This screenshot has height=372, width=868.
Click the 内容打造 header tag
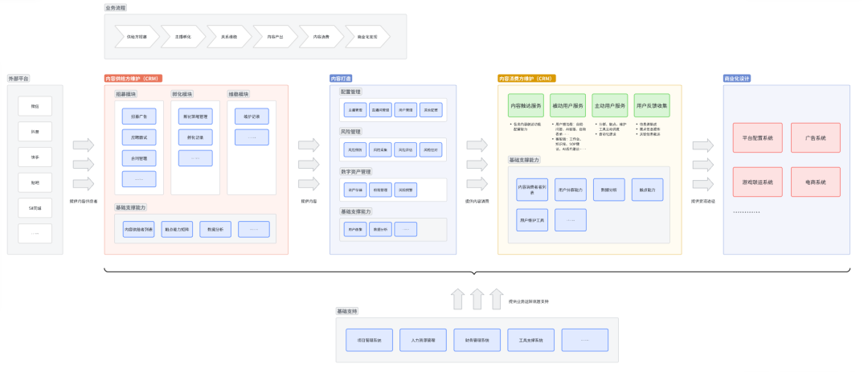point(342,79)
